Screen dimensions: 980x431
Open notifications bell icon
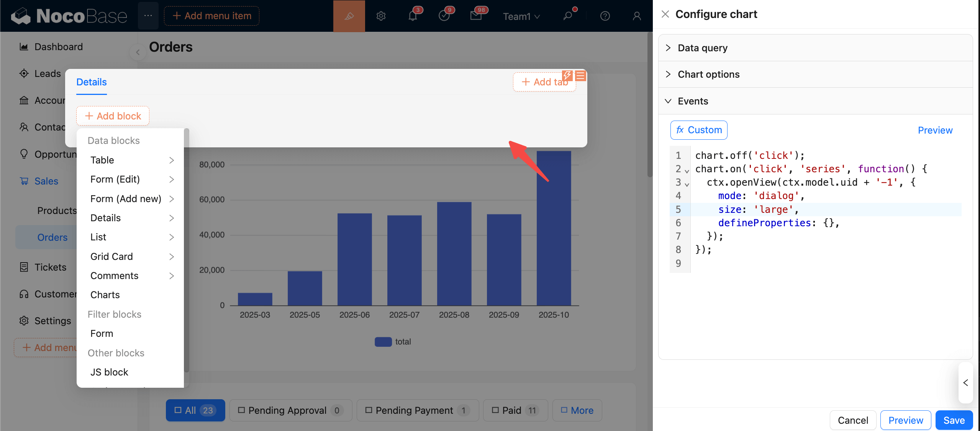click(413, 16)
